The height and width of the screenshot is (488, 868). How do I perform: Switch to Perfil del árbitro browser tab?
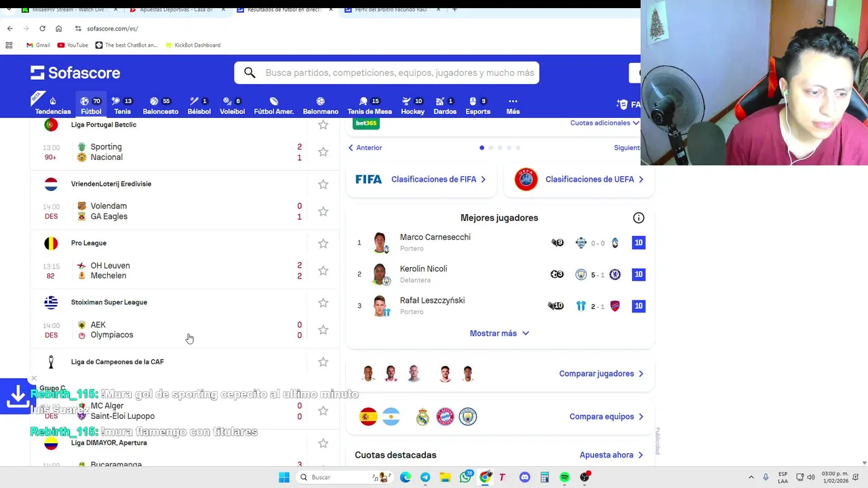pyautogui.click(x=391, y=9)
